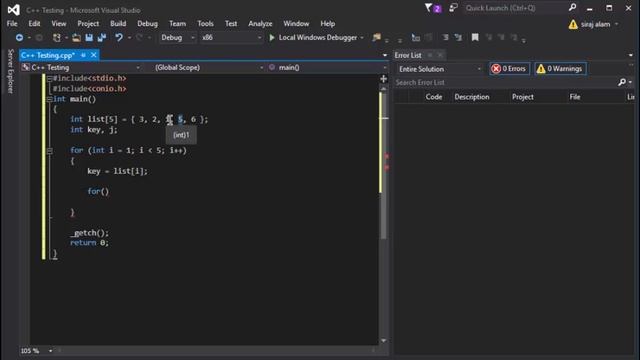Click the Decrease Indent toolbar icon
640x360 pixels.
click(446, 38)
